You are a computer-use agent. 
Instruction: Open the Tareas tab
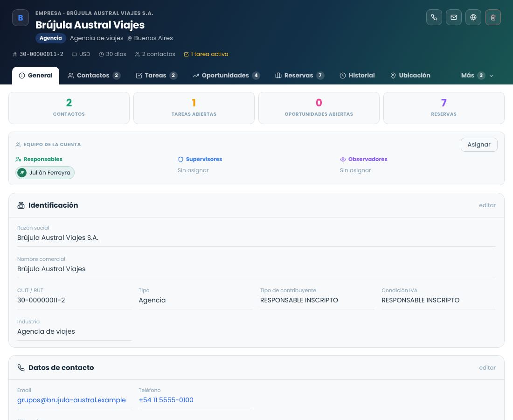click(x=156, y=76)
